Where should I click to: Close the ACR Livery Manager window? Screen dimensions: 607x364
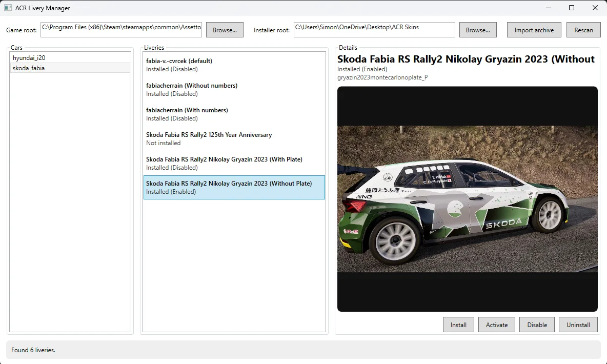pyautogui.click(x=595, y=8)
